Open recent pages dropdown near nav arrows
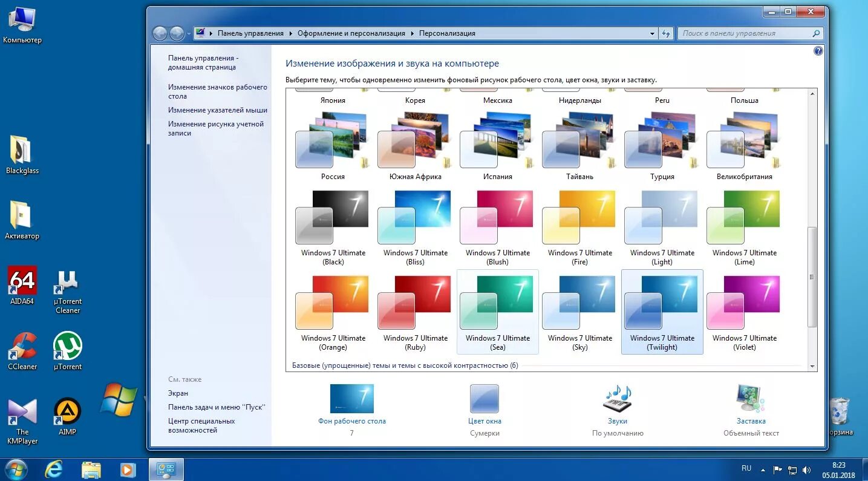 pos(189,34)
